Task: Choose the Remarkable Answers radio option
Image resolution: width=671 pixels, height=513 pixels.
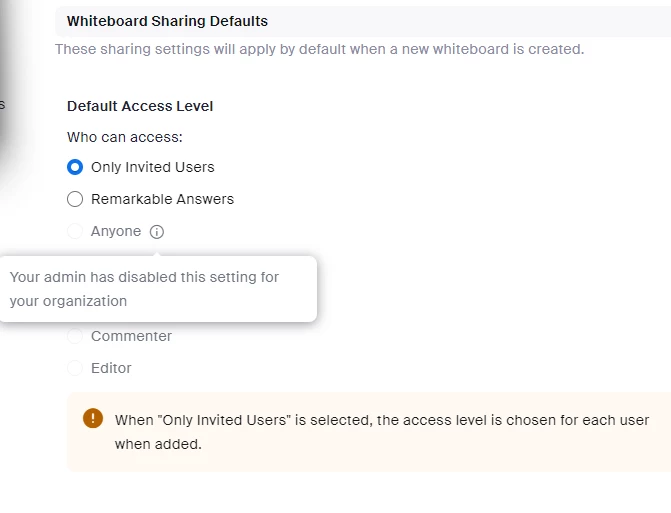Action: [75, 199]
